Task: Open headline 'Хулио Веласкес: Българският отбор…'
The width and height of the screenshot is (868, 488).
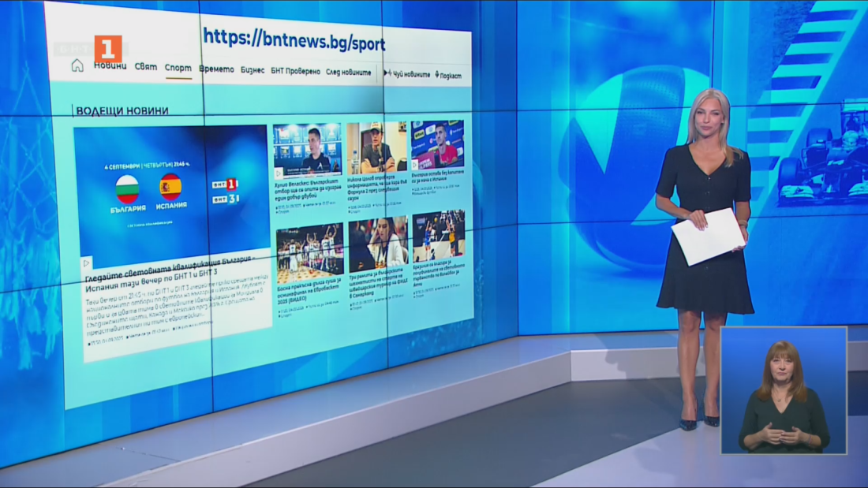Action: 308,188
